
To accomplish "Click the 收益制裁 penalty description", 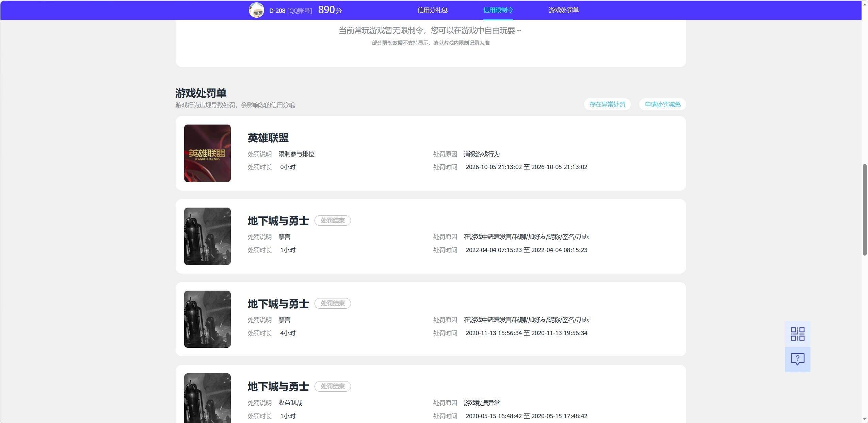I will pos(290,403).
